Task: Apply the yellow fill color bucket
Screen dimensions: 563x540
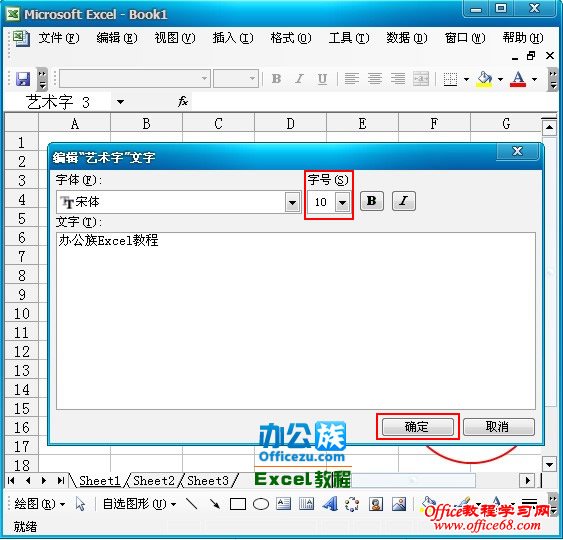Action: point(484,79)
